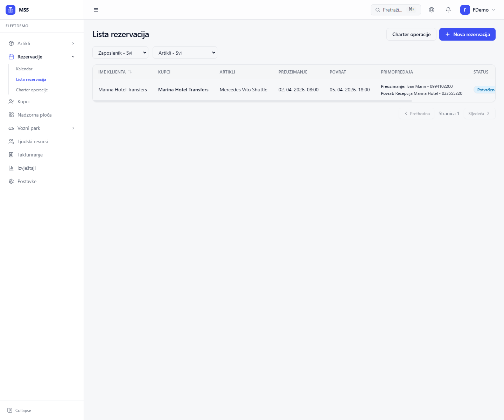Click the Postavke gear icon
504x420 pixels.
coord(11,181)
